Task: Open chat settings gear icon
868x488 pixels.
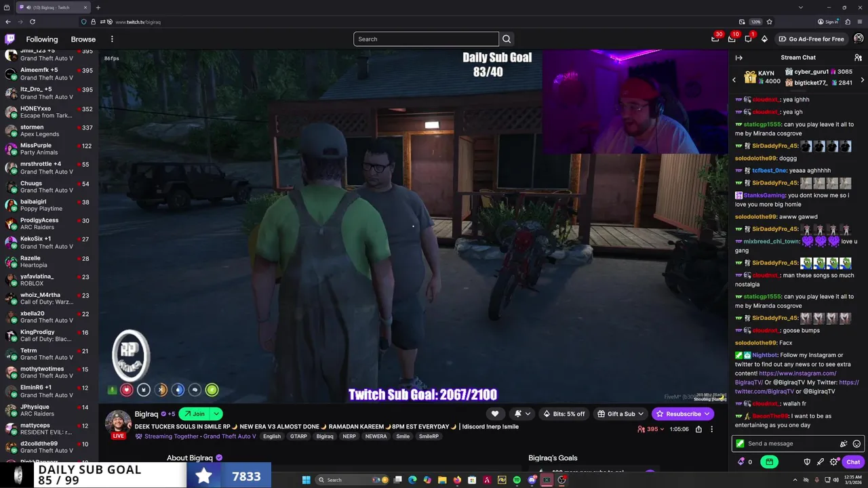Action: [833, 462]
